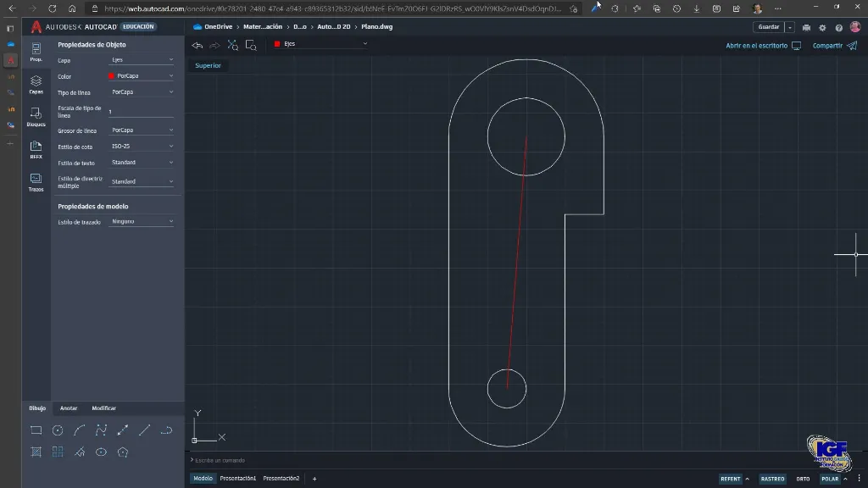The height and width of the screenshot is (488, 868).
Task: Click the OneDrive breadcrumb
Action: point(213,26)
